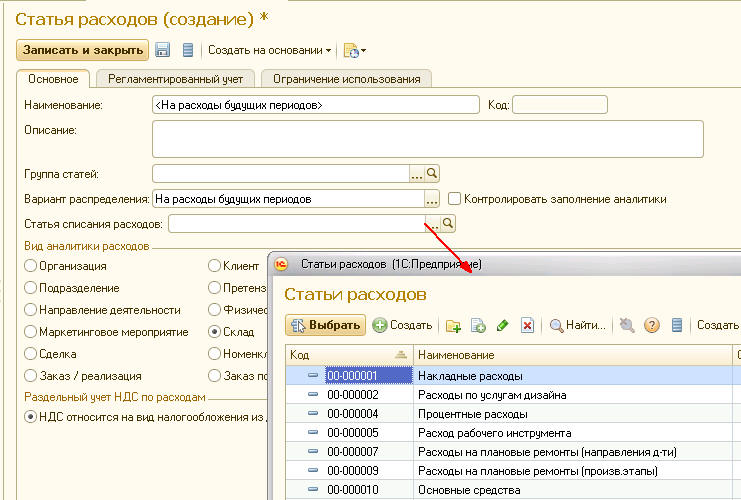Click the green pencil edit icon
741x500 pixels.
coord(502,325)
